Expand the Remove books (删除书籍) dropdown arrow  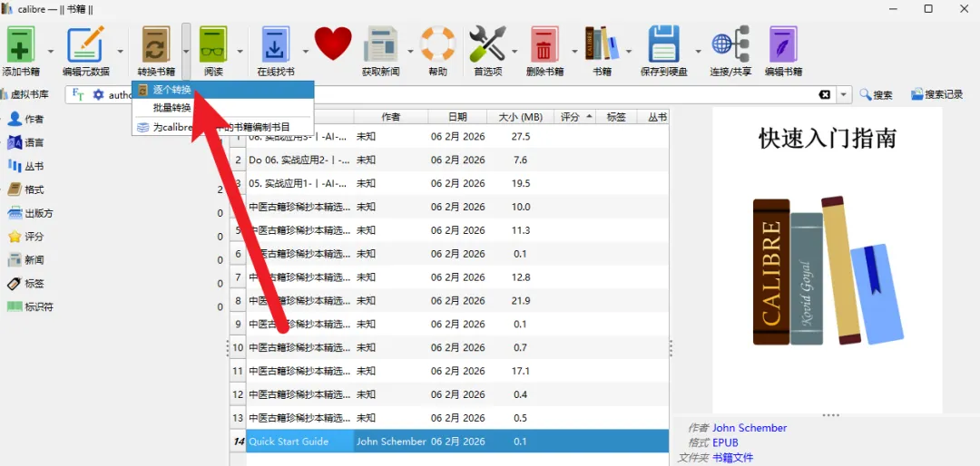click(x=574, y=52)
